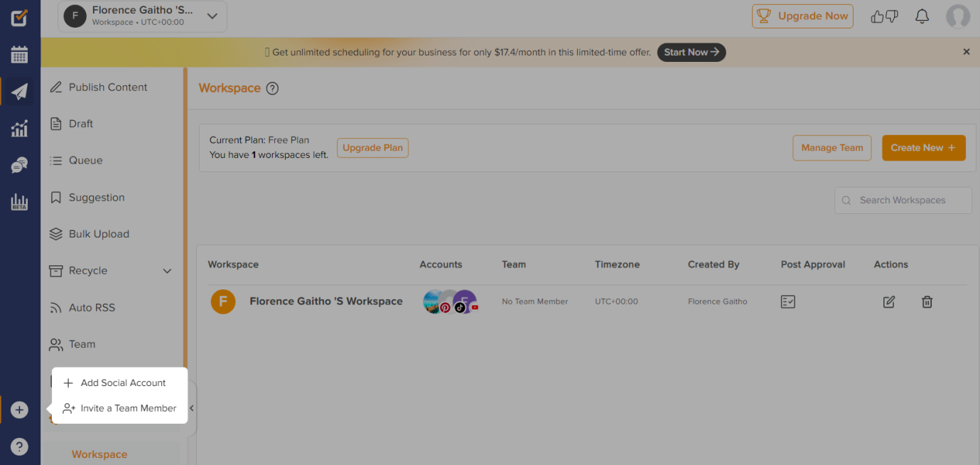980x465 pixels.
Task: Expand the Recycle menu chevron
Action: tap(167, 271)
